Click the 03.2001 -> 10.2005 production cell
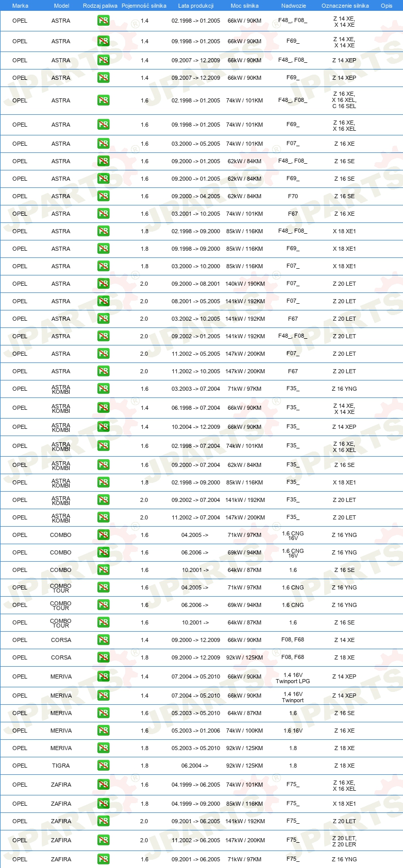Image resolution: width=403 pixels, height=868 pixels. point(196,214)
